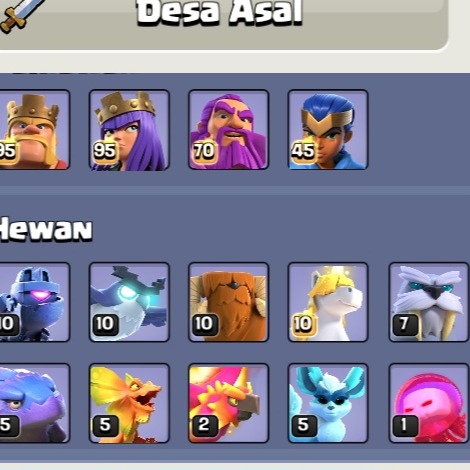Select the Archer Queen level 95 portrait
The width and height of the screenshot is (470, 470).
[129, 130]
